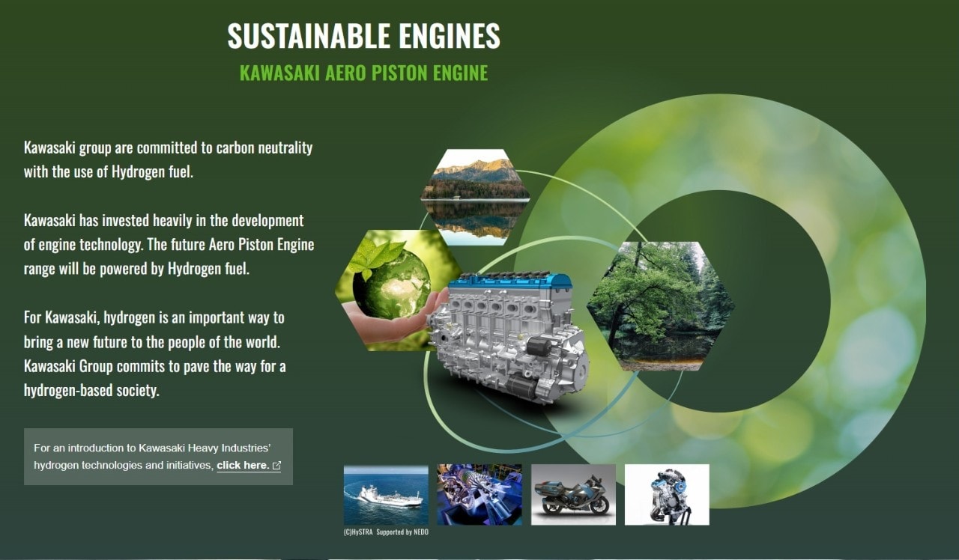Image resolution: width=959 pixels, height=560 pixels.
Task: Click the mountain lake hexagon image
Action: coord(475,197)
